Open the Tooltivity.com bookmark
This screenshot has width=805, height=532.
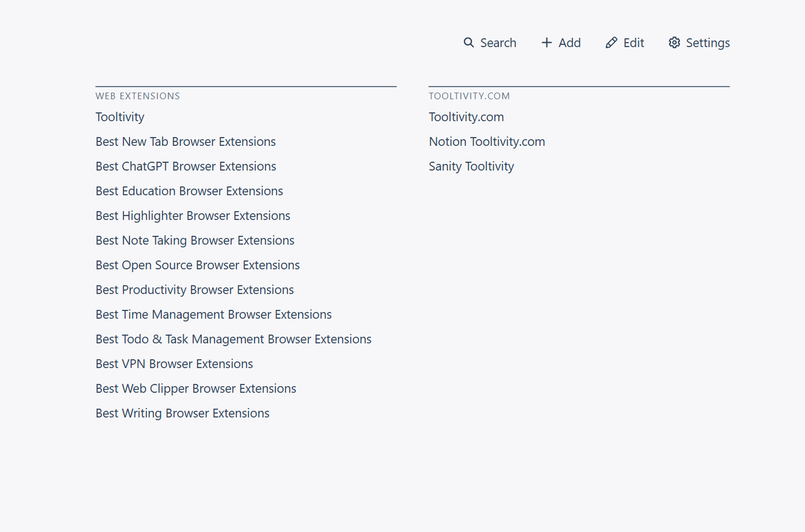point(467,117)
